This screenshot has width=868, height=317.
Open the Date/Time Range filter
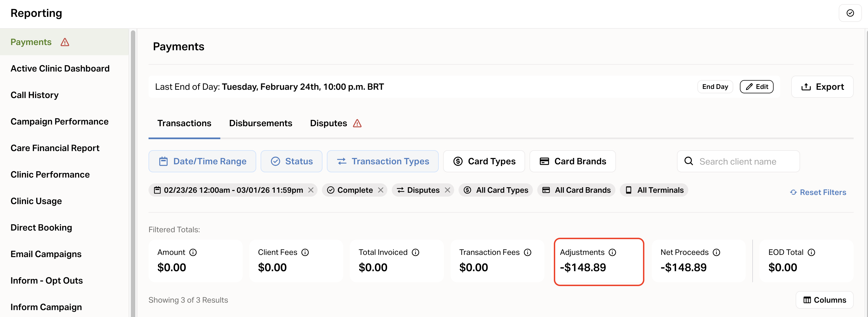pyautogui.click(x=202, y=161)
